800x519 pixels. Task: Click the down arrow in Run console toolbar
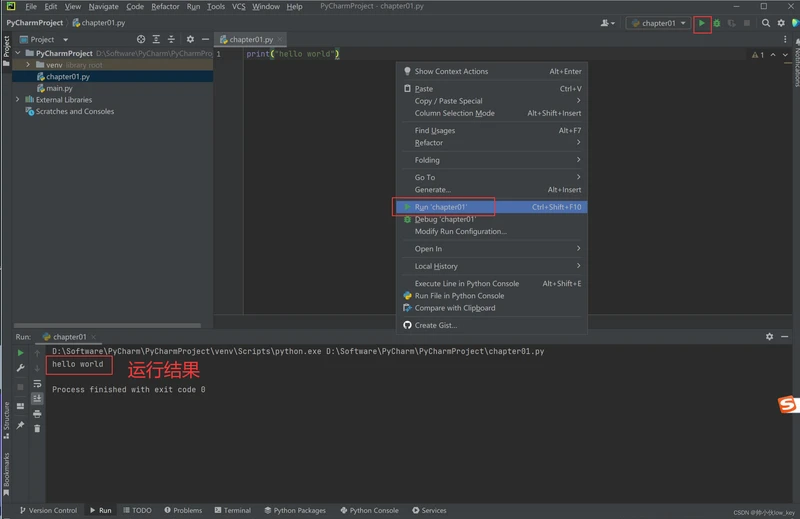coord(37,368)
